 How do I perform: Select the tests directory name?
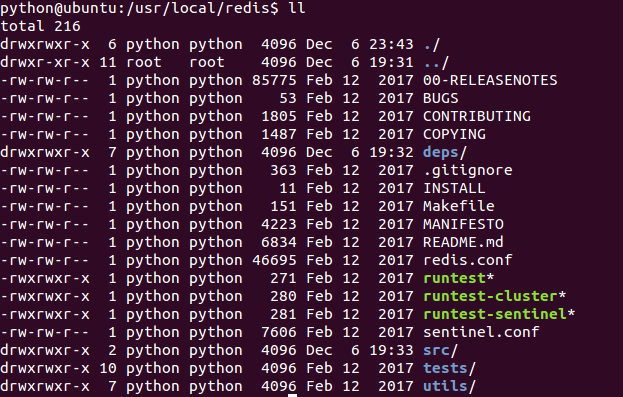(x=445, y=368)
